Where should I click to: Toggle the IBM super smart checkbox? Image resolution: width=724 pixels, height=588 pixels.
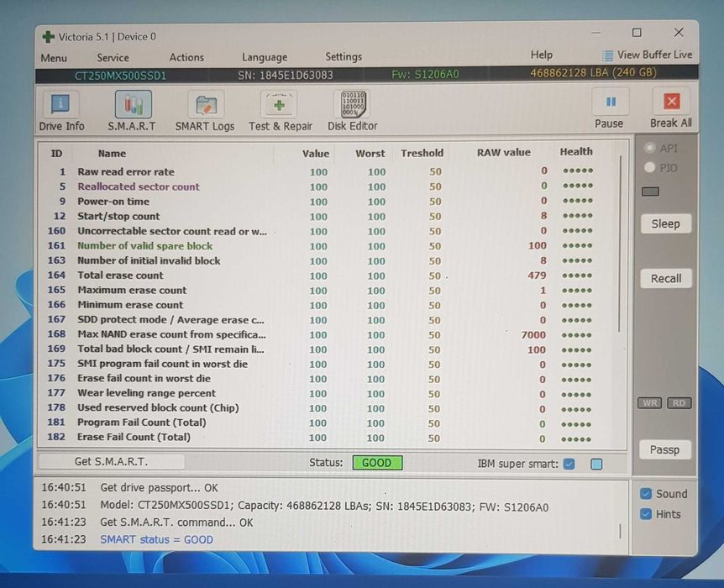569,464
